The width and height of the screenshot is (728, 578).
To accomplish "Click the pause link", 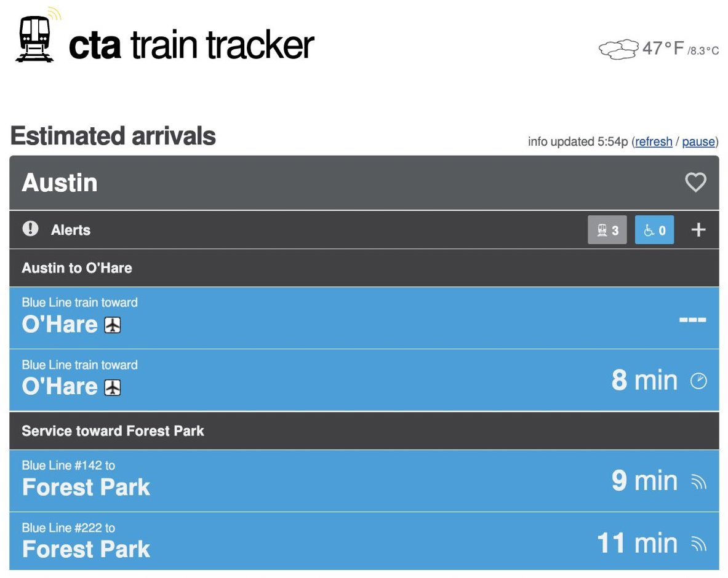I will [x=698, y=141].
